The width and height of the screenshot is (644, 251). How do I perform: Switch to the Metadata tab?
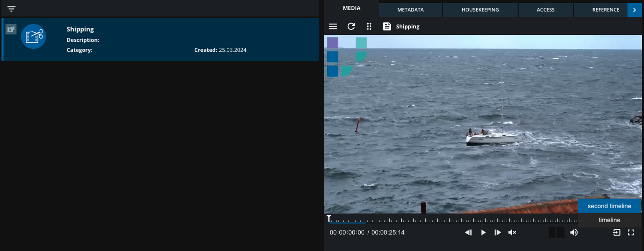pos(410,10)
